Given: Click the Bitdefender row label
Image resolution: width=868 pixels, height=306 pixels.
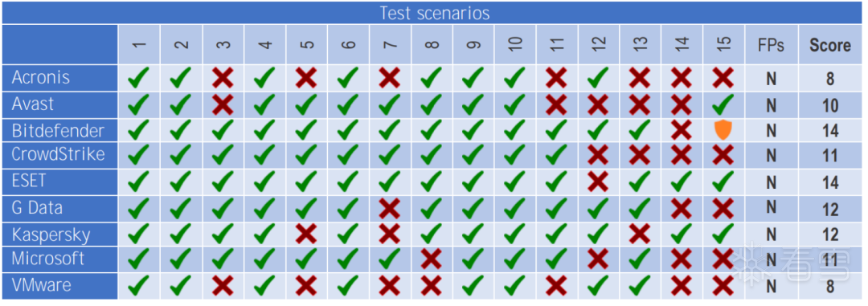Looking at the screenshot, I should 59,131.
